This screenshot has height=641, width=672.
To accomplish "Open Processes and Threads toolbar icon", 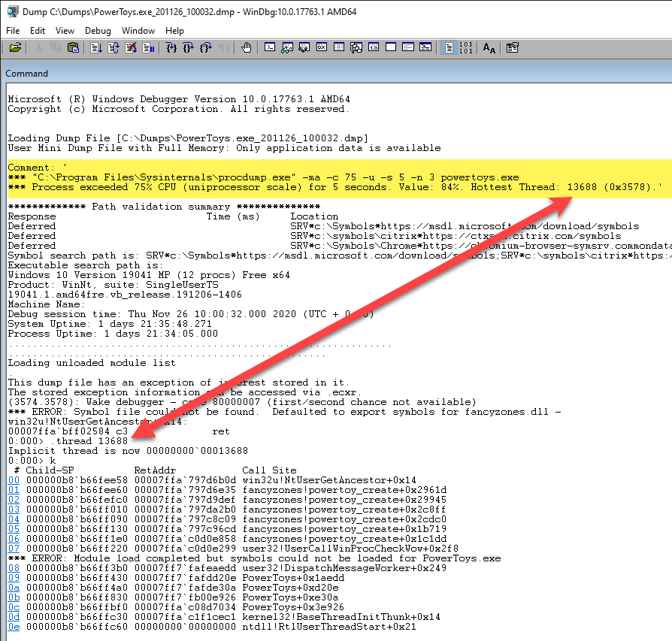I will coord(408,47).
